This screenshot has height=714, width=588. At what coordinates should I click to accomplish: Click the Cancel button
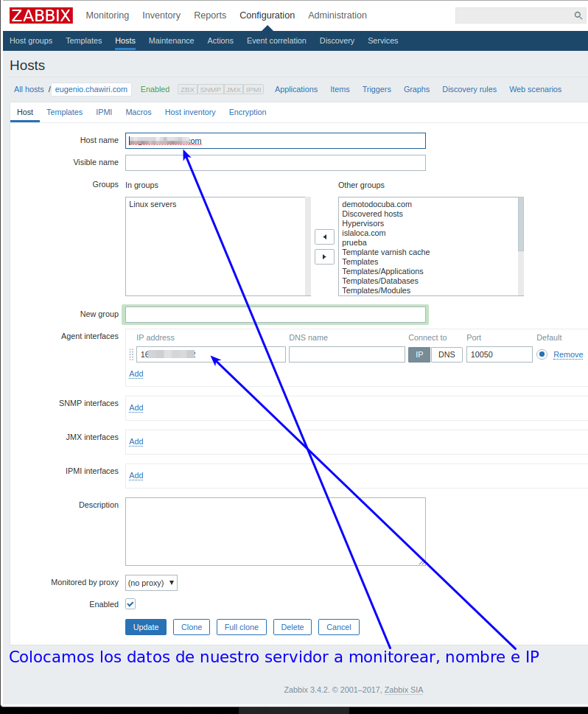339,627
